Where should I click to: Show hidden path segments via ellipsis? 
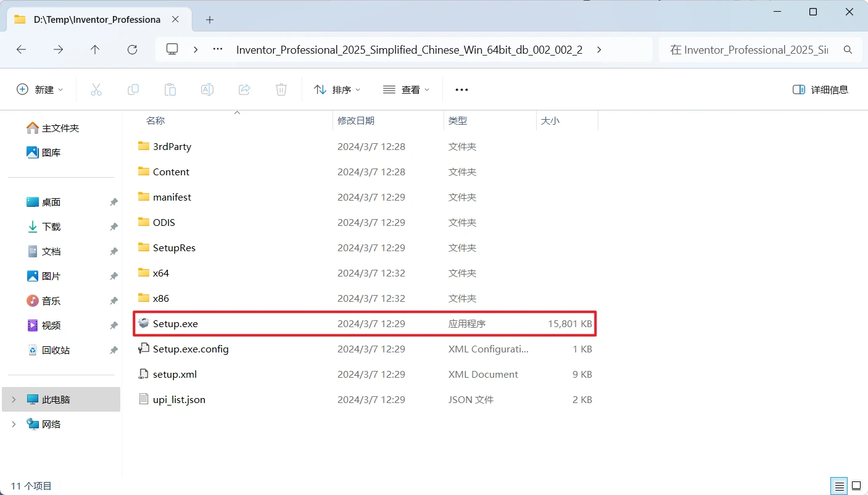tap(217, 49)
